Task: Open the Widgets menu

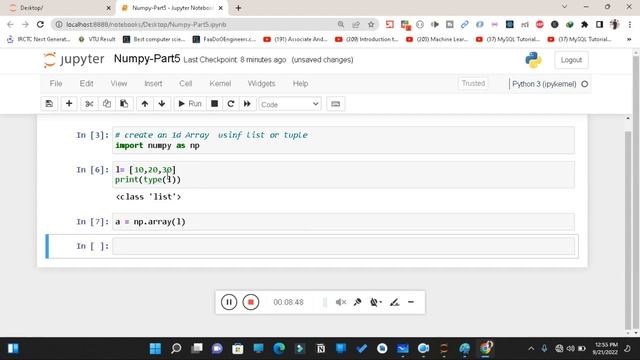Action: (261, 83)
